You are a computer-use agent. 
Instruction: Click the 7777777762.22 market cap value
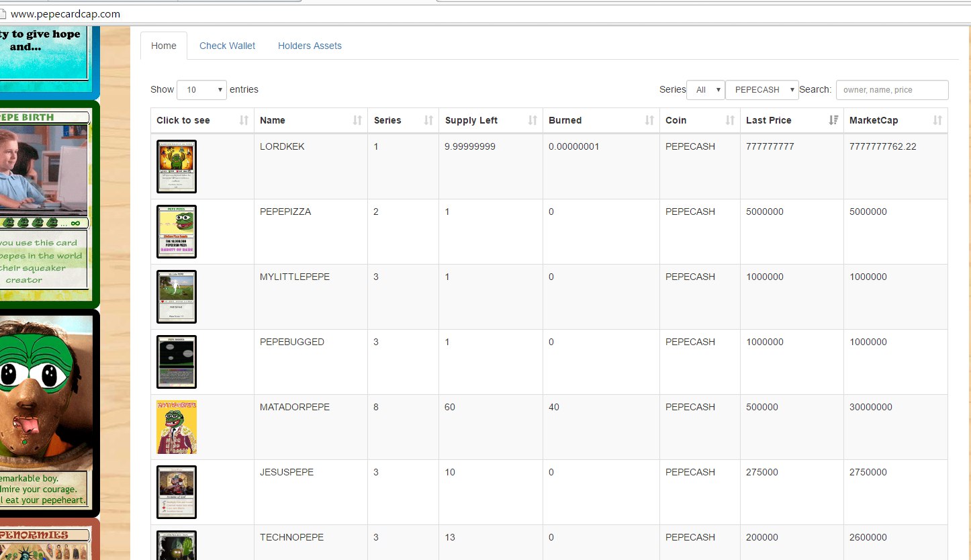(883, 146)
